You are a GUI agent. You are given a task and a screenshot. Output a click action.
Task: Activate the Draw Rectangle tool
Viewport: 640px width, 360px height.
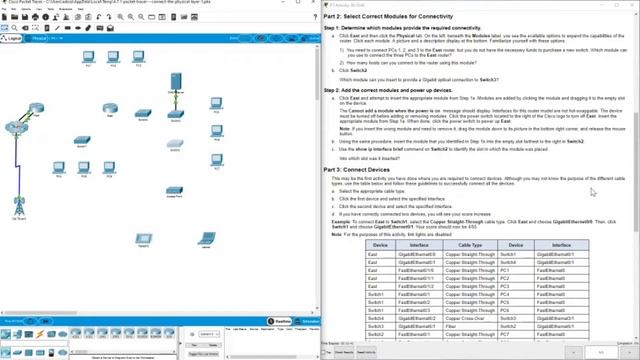pyautogui.click(x=67, y=28)
